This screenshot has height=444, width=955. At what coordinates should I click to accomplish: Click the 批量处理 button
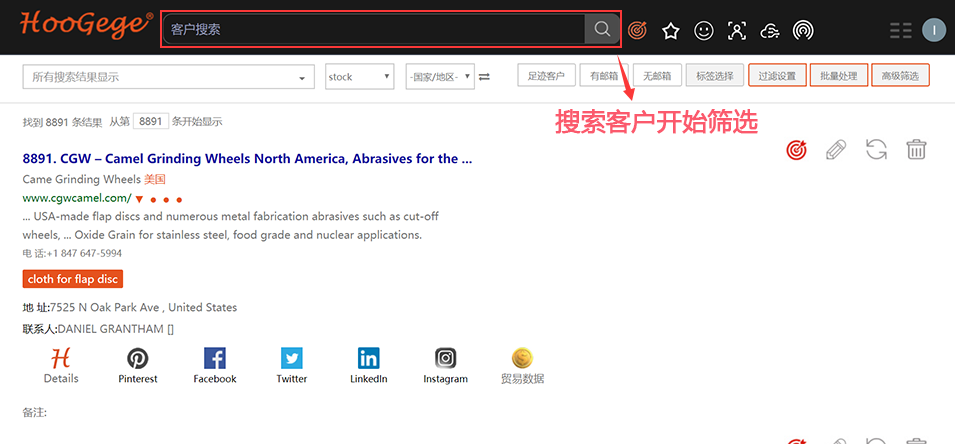click(x=839, y=76)
